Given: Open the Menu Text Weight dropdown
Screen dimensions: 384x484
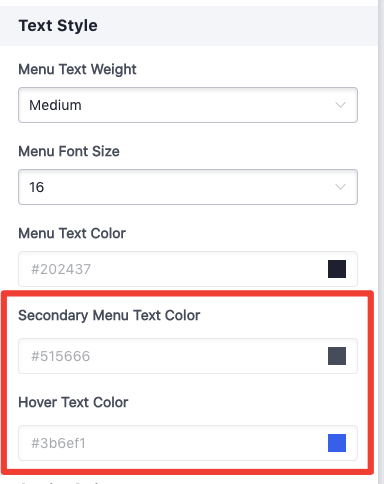Looking at the screenshot, I should [x=188, y=105].
